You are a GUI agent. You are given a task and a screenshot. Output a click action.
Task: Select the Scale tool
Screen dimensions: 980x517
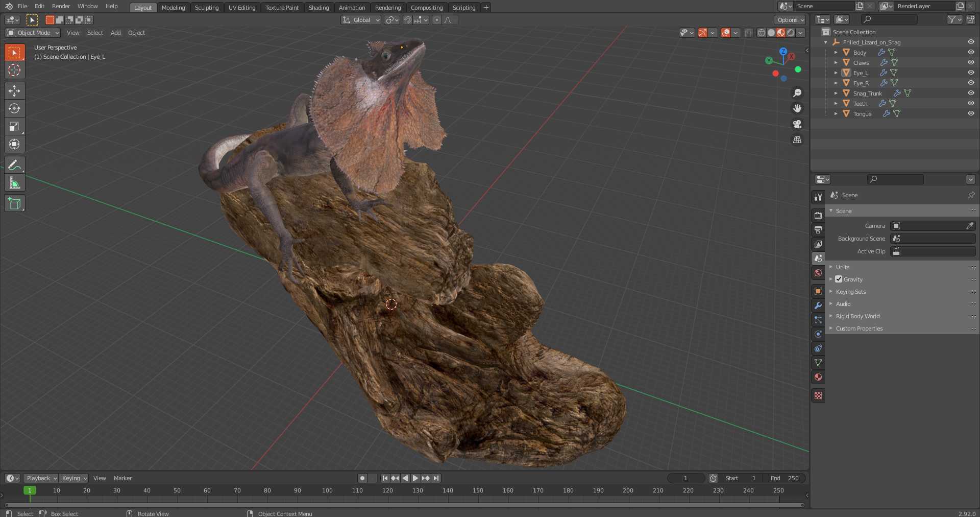point(14,126)
